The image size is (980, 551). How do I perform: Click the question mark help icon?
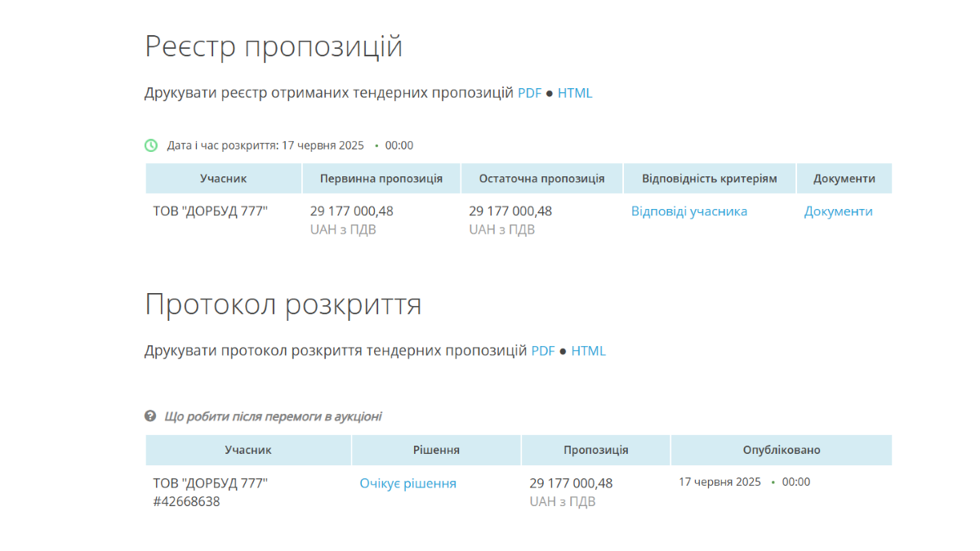click(150, 416)
